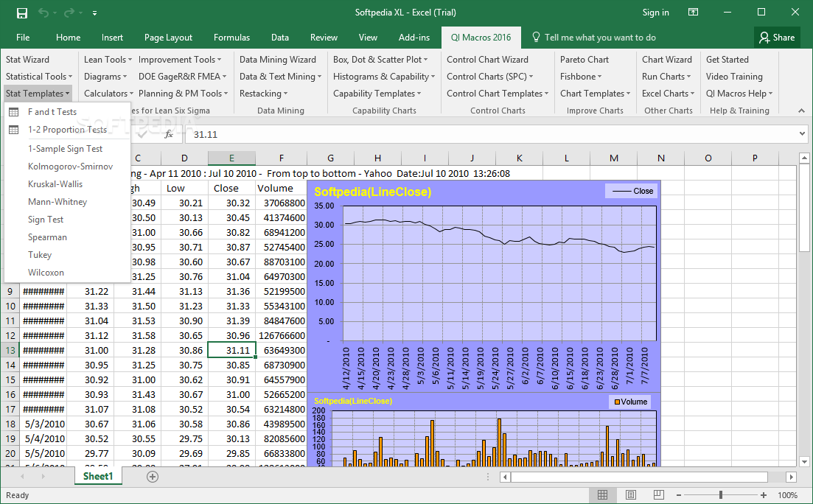Click the horizontal scrollbar thumb

[x=639, y=477]
